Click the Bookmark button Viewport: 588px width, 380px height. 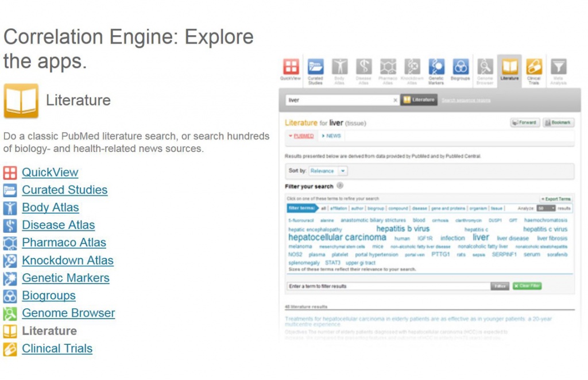558,123
